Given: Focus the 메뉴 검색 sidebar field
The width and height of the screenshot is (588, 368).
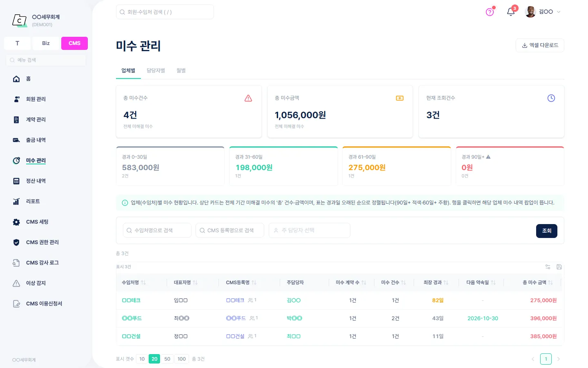Looking at the screenshot, I should point(46,60).
